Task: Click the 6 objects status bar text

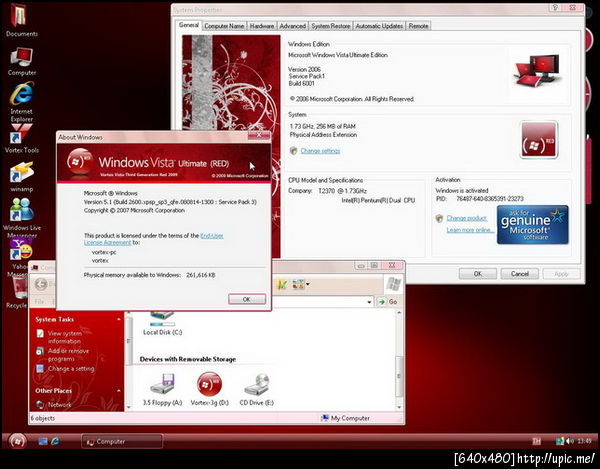Action: pyautogui.click(x=43, y=418)
